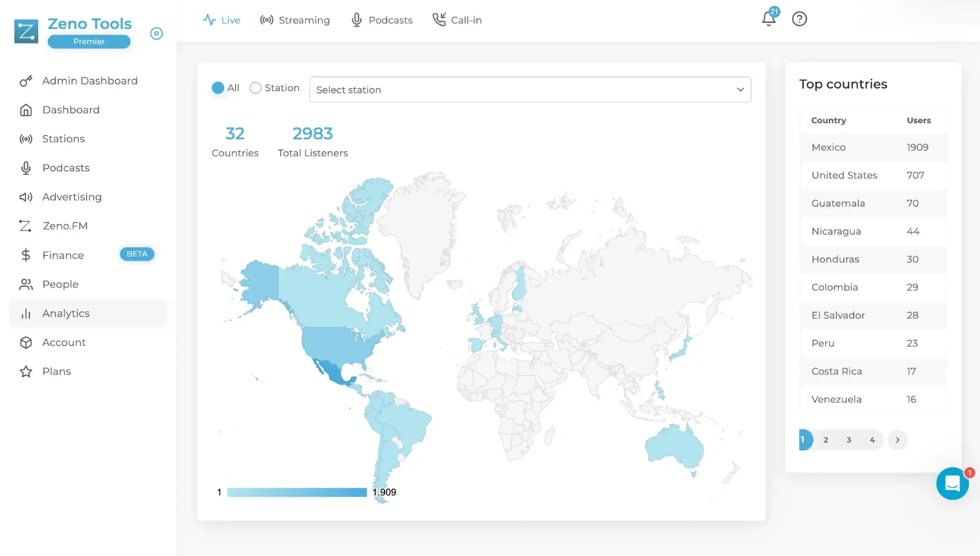Screen dimensions: 980x556
Task: Click the circular target icon beside Zeno Tools
Action: 156,33
